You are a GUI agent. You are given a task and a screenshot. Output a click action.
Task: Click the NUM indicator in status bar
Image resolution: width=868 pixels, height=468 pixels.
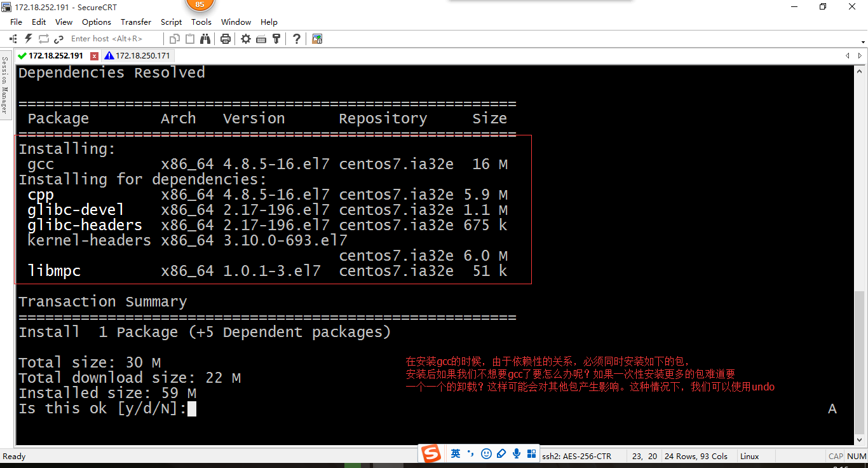point(857,456)
